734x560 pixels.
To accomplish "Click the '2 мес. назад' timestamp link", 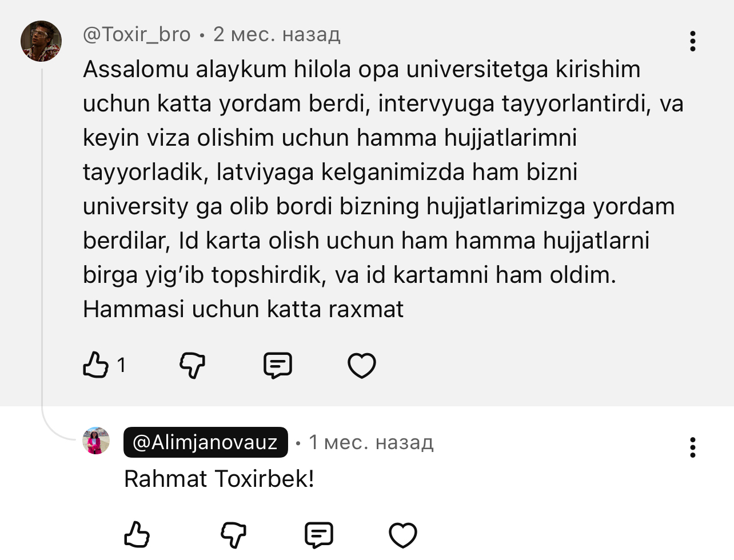I will [277, 34].
